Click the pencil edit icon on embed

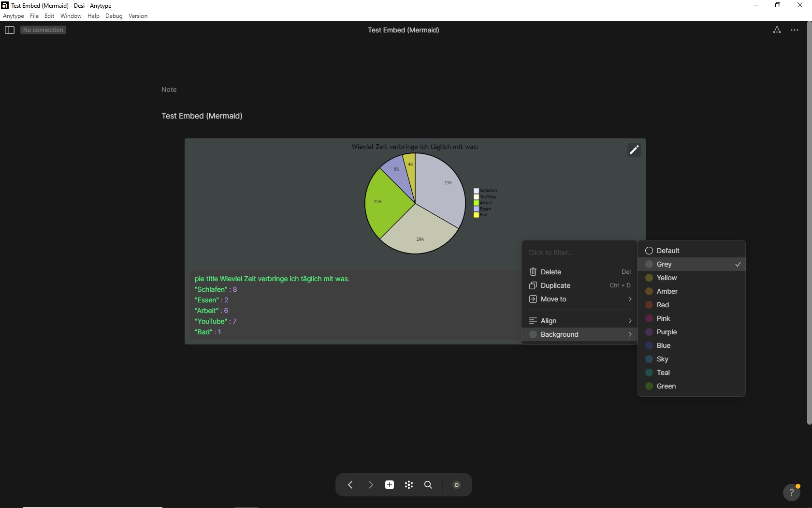pyautogui.click(x=634, y=150)
